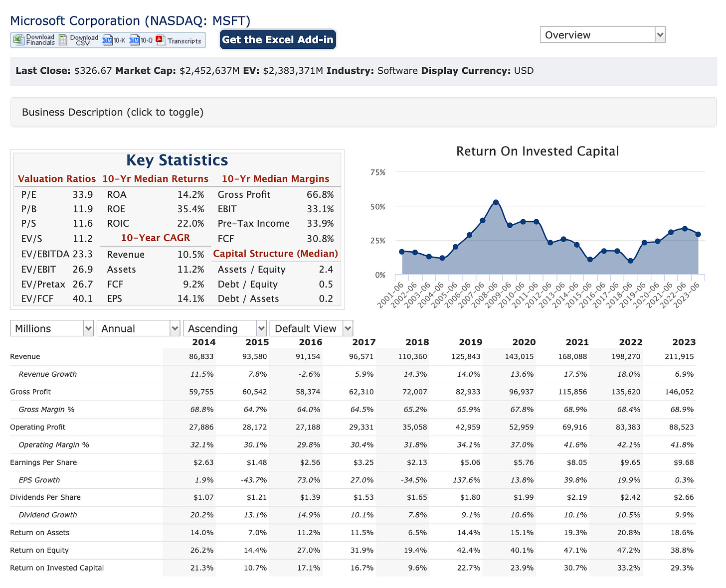Click the 2018-06 lowest point on ROIC chart
The image size is (726, 588).
tap(630, 261)
